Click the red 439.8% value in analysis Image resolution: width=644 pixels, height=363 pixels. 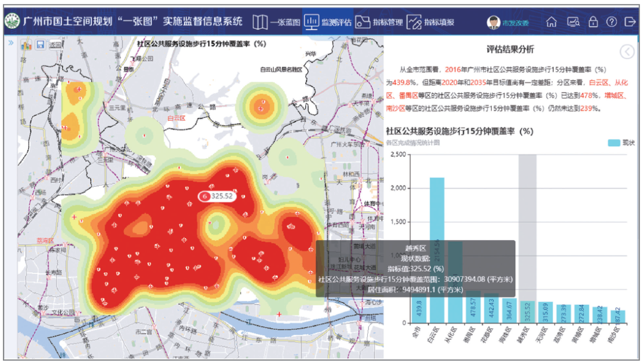[x=404, y=82]
